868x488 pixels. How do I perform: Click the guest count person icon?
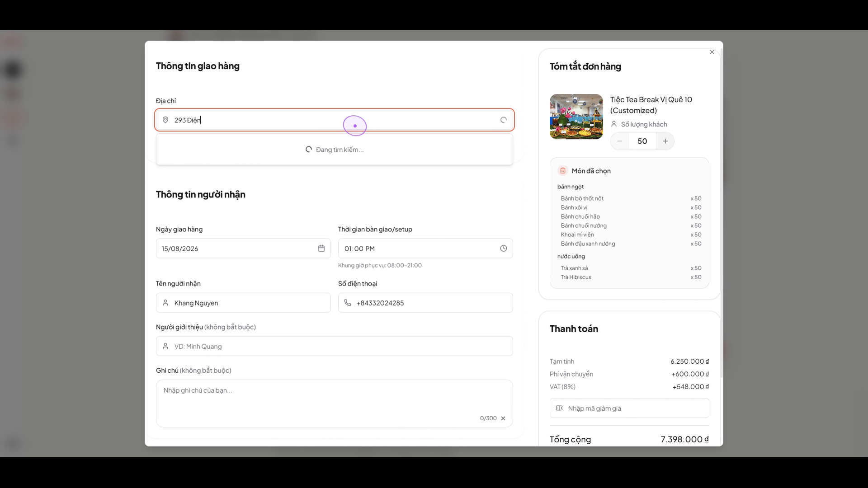tap(614, 124)
